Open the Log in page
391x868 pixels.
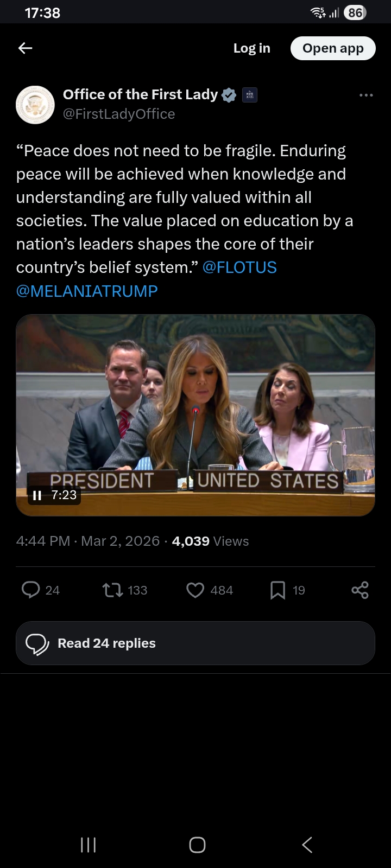(251, 48)
